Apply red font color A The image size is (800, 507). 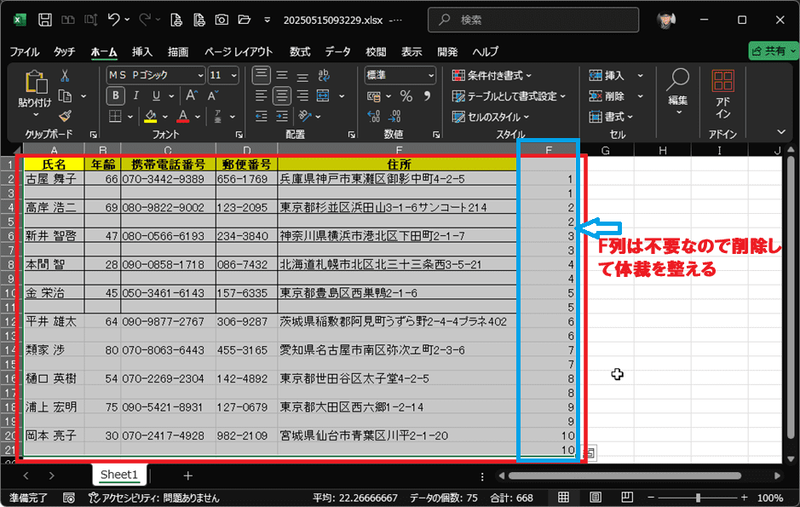[183, 116]
